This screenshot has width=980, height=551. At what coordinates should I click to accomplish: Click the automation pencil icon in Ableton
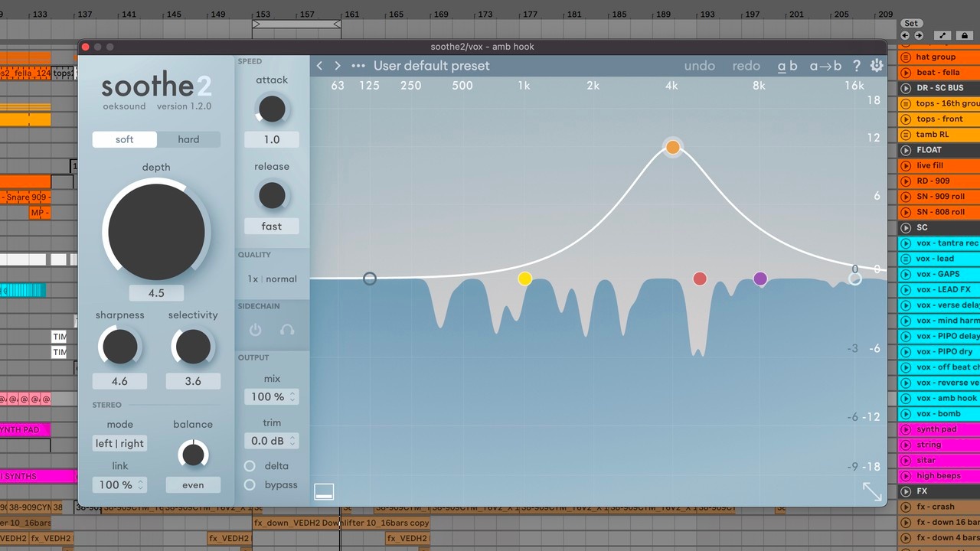point(942,35)
